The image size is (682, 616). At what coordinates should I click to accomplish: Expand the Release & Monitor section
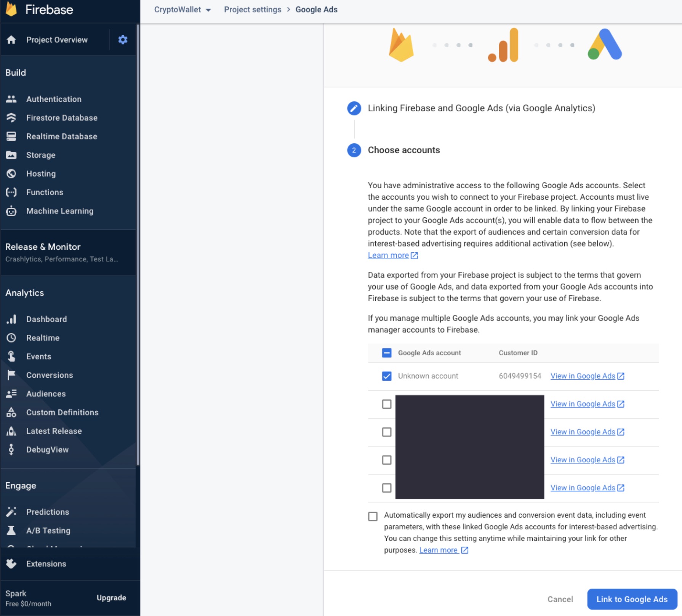coord(43,247)
